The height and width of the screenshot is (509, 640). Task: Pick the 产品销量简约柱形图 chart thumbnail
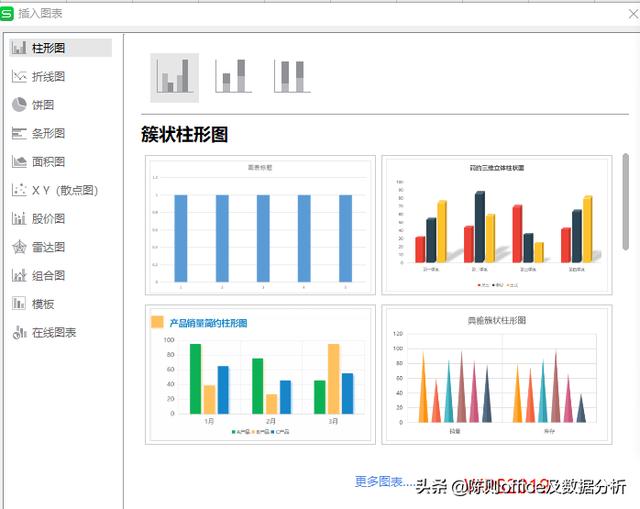click(x=260, y=374)
